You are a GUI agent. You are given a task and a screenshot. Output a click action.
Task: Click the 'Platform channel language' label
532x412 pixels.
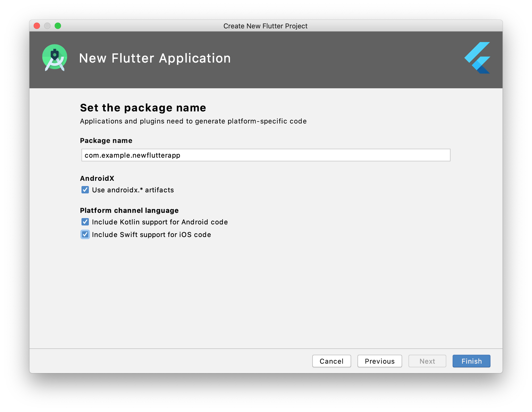pos(129,210)
